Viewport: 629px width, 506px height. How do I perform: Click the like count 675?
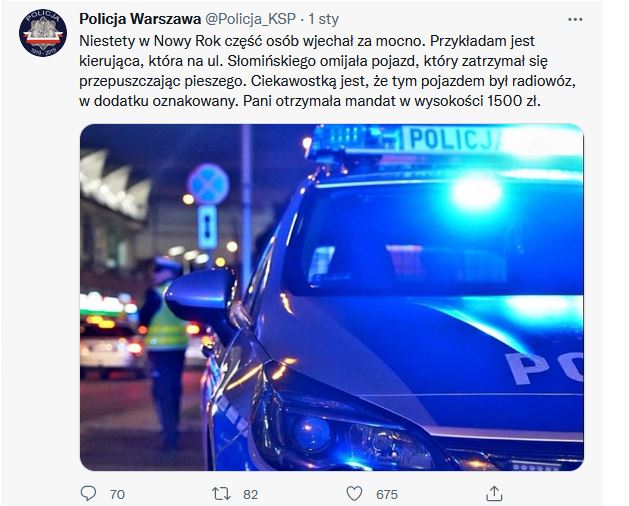tap(387, 494)
